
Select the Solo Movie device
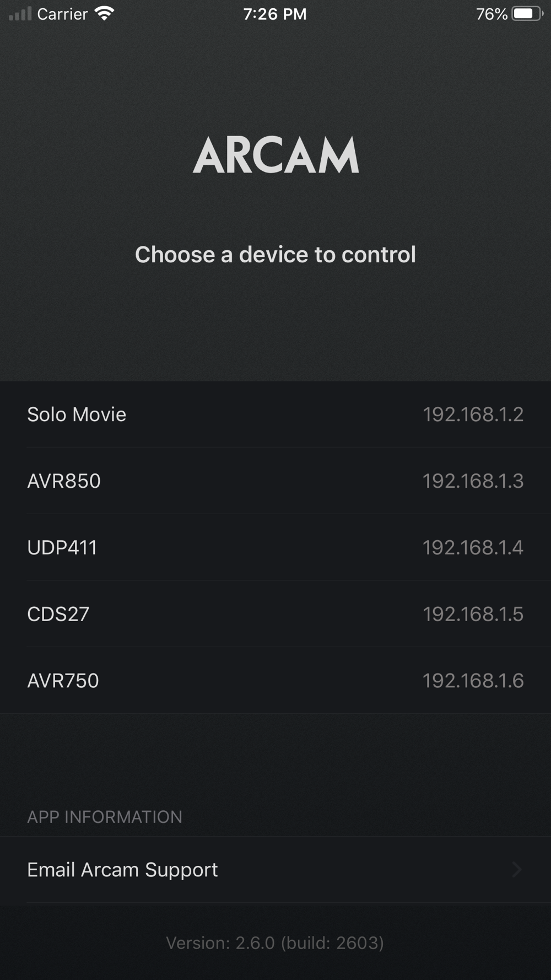(x=275, y=414)
